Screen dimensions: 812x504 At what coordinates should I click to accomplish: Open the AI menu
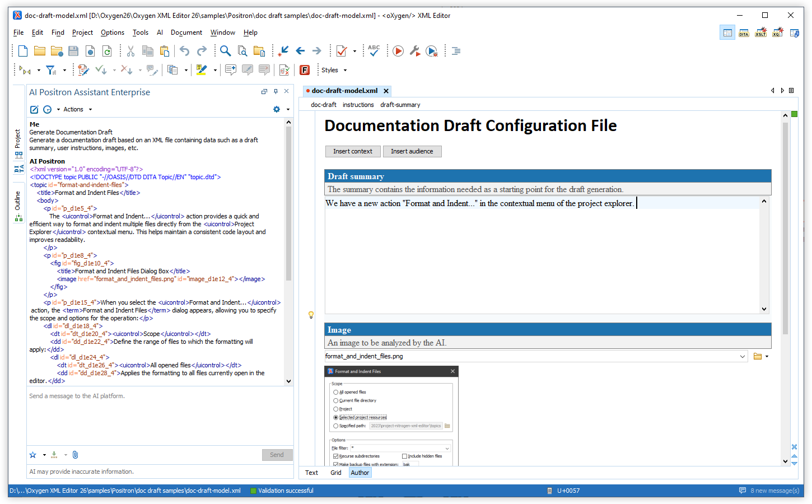(x=160, y=32)
